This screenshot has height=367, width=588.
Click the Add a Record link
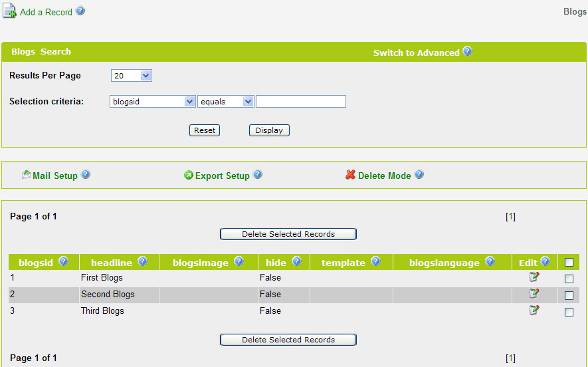(x=46, y=12)
